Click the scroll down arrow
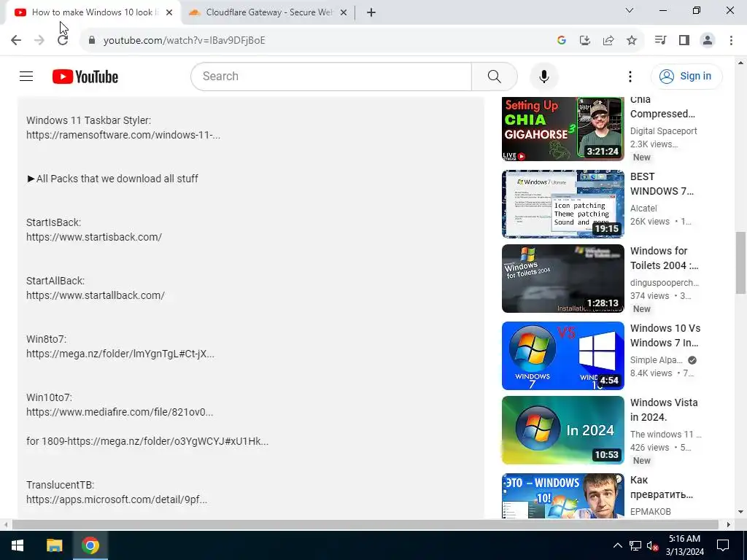This screenshot has height=560, width=747. (740, 512)
